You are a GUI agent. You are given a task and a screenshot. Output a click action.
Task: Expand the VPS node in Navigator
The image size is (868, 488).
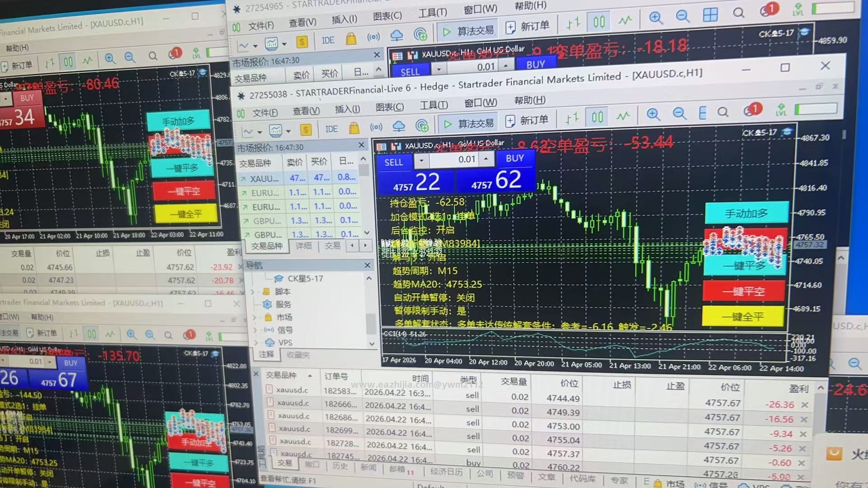click(256, 343)
